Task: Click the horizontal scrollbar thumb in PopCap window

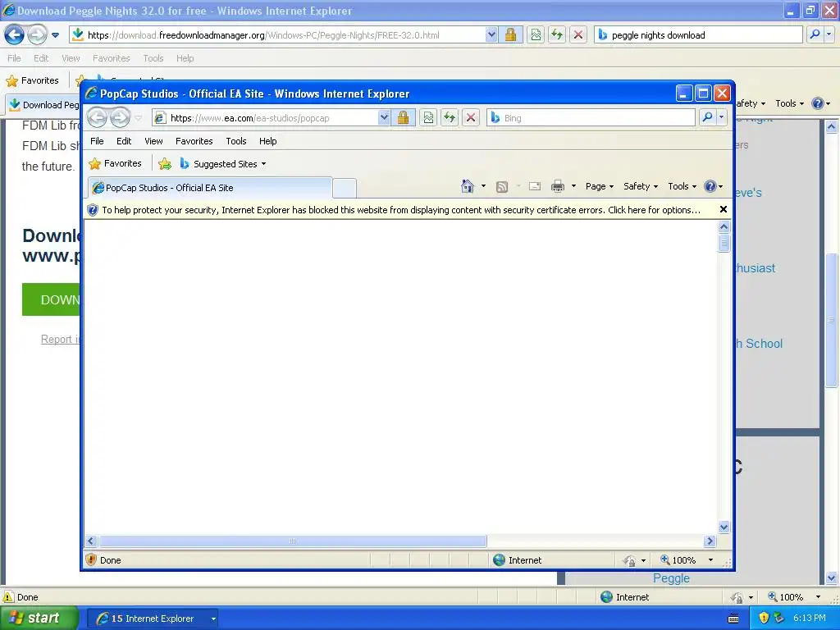Action: (x=293, y=541)
